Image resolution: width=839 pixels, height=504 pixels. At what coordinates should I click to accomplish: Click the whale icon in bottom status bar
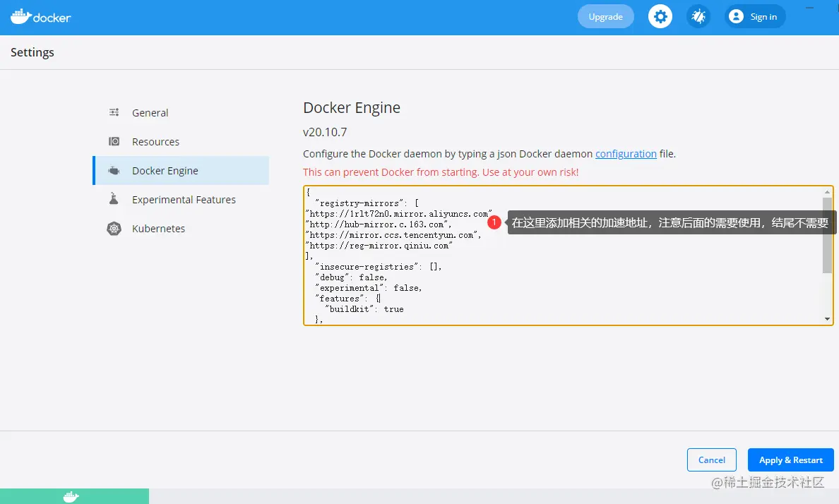[x=71, y=496]
